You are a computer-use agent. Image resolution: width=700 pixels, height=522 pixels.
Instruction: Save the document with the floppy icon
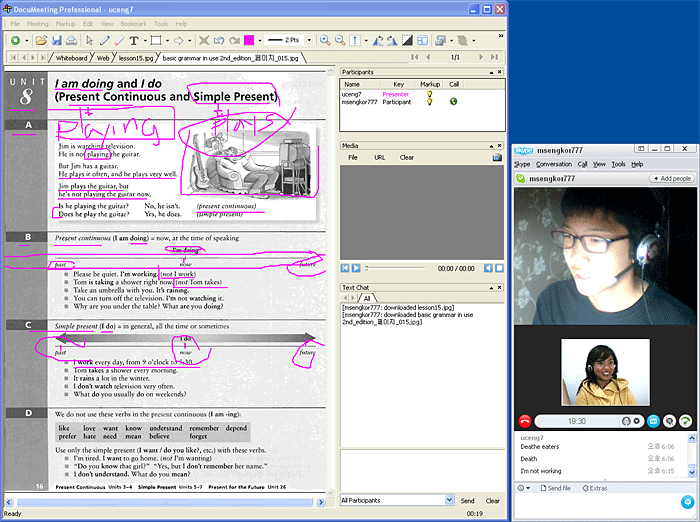click(56, 40)
